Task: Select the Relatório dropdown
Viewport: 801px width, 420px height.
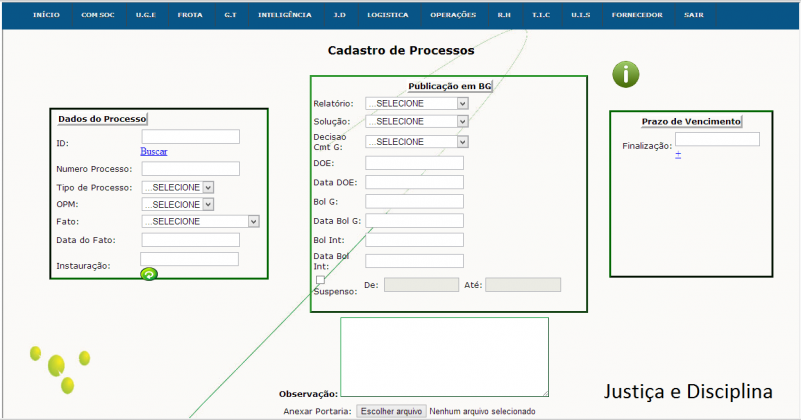Action: 416,103
